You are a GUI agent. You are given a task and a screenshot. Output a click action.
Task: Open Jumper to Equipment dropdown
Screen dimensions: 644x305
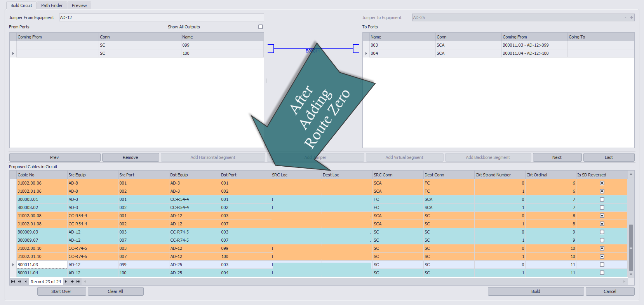(625, 17)
